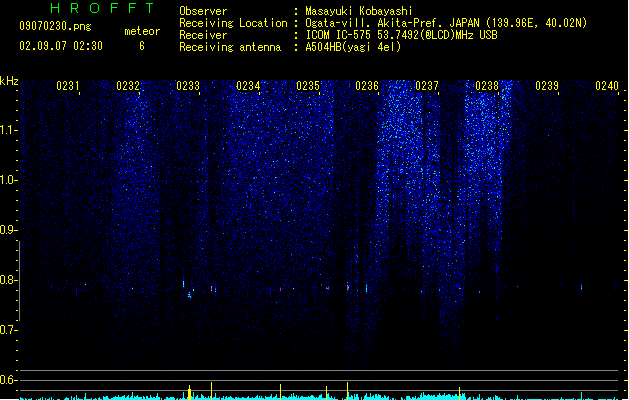Click the 0237 time marker
Viewport: 629px width, 400px height.
pyautogui.click(x=427, y=86)
